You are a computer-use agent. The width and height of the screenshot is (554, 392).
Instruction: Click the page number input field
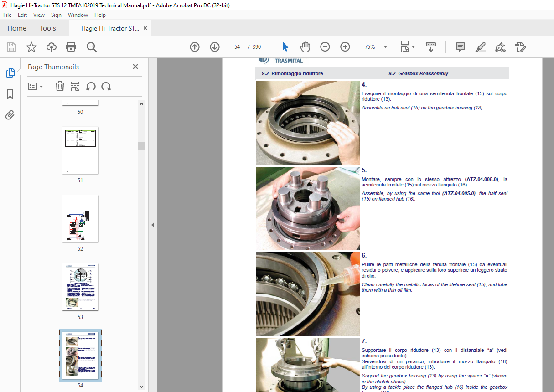(x=237, y=47)
